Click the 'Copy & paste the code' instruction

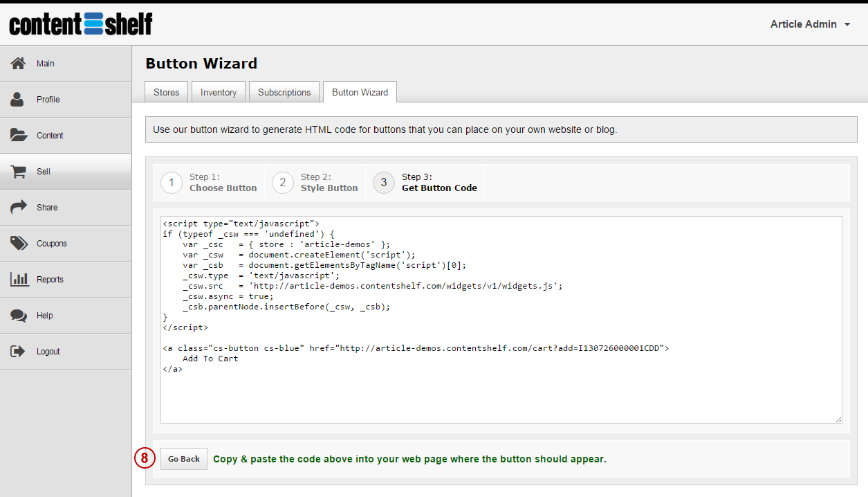pos(409,459)
